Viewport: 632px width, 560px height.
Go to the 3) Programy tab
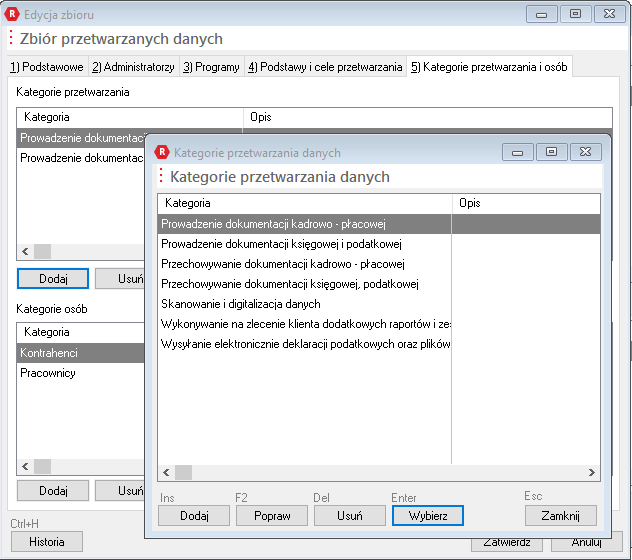[x=211, y=67]
